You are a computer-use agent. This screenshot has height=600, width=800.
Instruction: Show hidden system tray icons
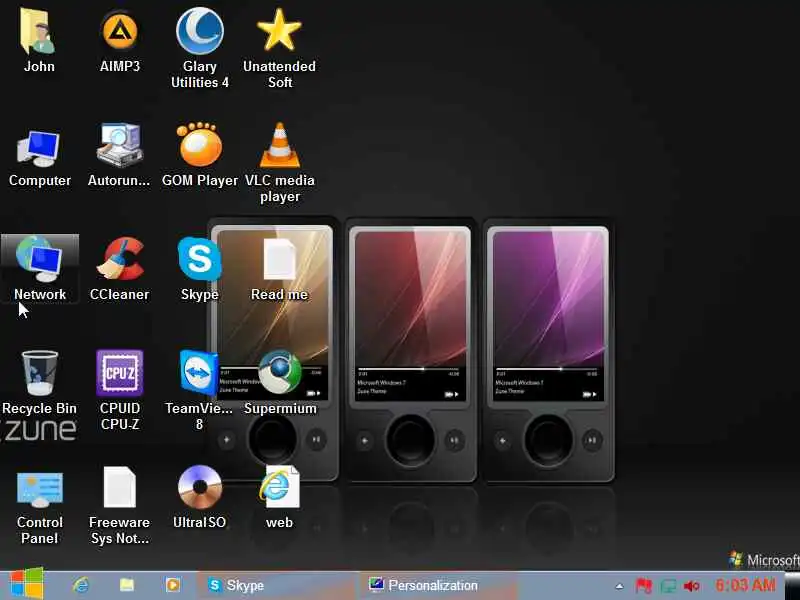619,586
